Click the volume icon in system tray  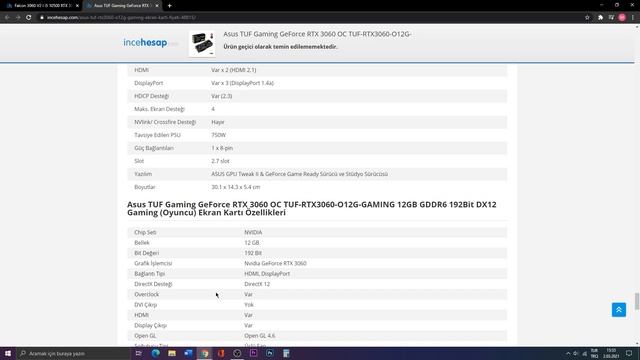click(576, 353)
